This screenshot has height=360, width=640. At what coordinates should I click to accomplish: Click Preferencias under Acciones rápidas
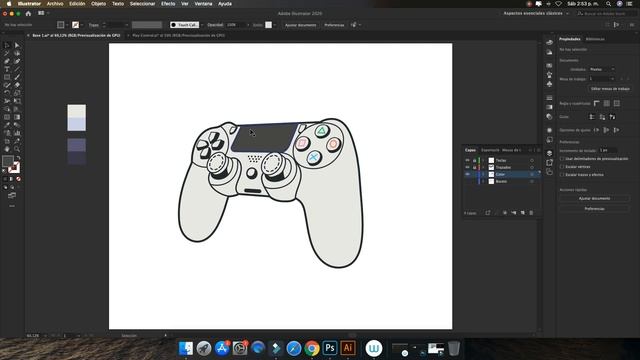(x=594, y=209)
